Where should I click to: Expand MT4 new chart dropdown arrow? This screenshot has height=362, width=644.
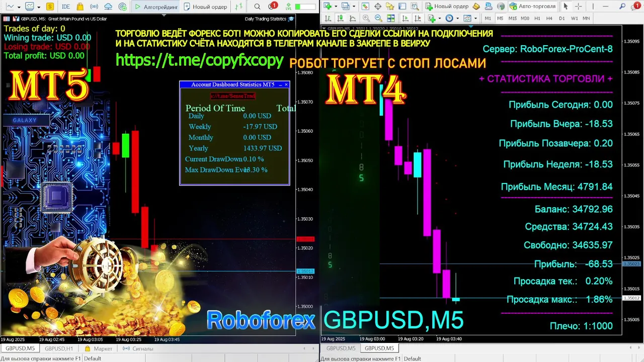(336, 7)
